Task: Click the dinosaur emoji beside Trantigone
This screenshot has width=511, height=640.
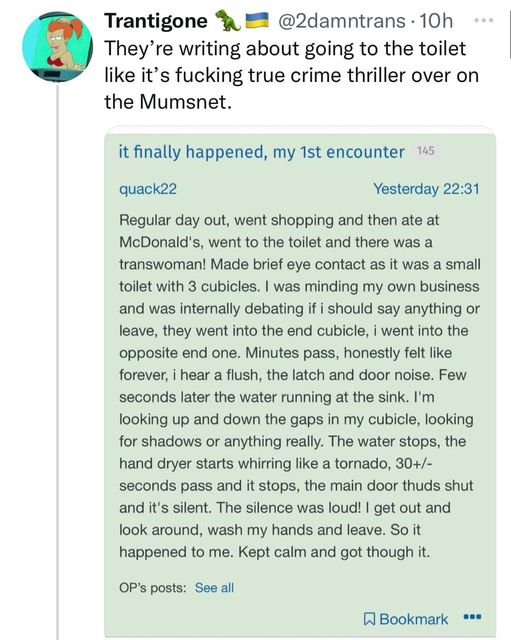Action: coord(228,20)
